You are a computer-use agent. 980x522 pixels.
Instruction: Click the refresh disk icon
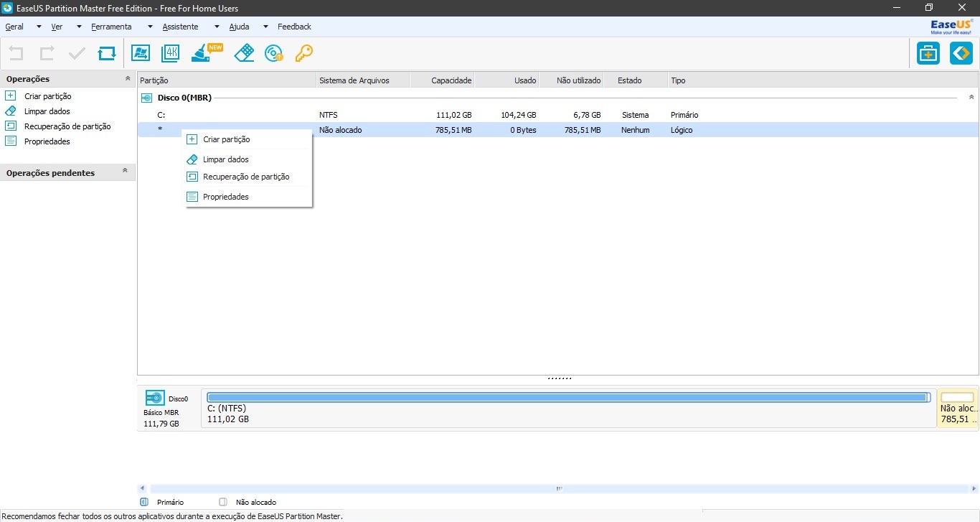107,53
